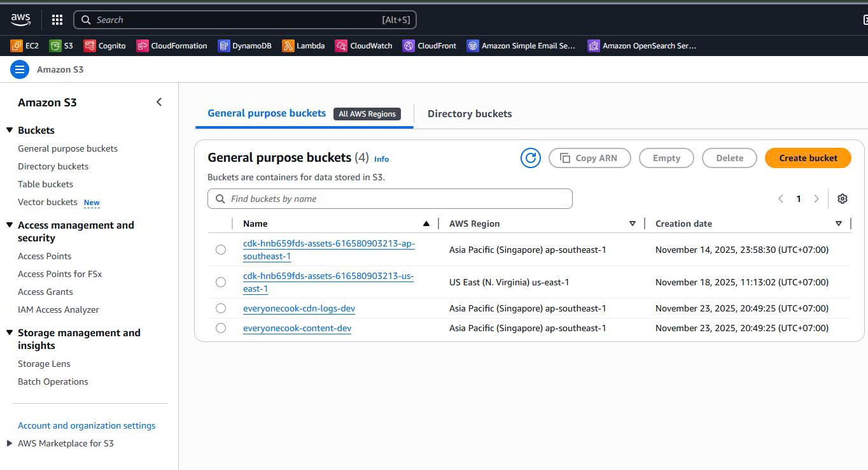Open the cdk assets us-east-1 bucket link

click(328, 282)
